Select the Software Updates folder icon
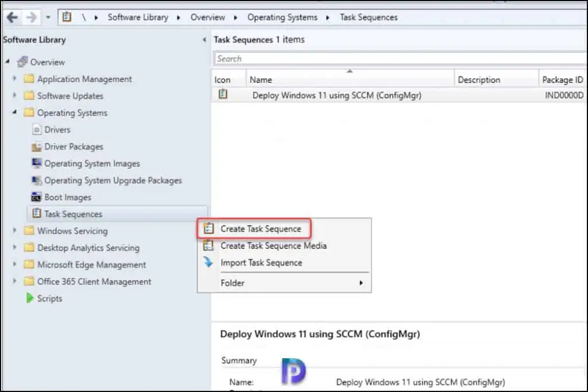 29,95
